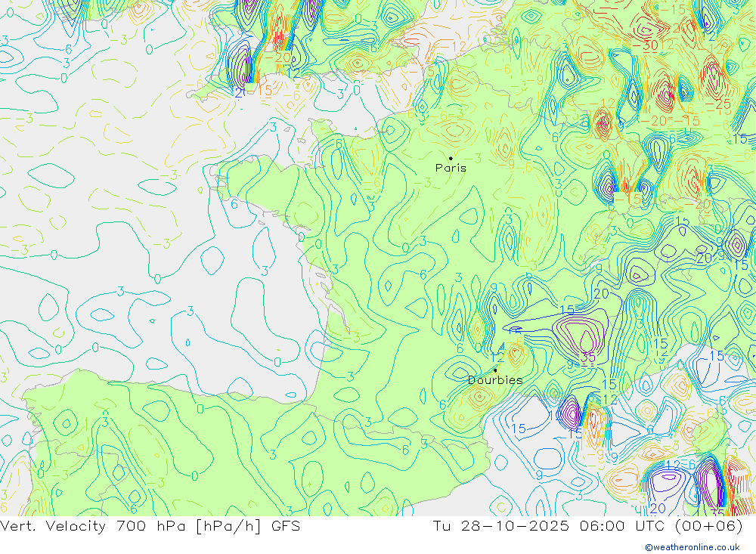The height and width of the screenshot is (554, 756).
Task: Click the 'Tu 28-10-2025 06:00 UTC (00+06)' timestamp
Action: [587, 525]
